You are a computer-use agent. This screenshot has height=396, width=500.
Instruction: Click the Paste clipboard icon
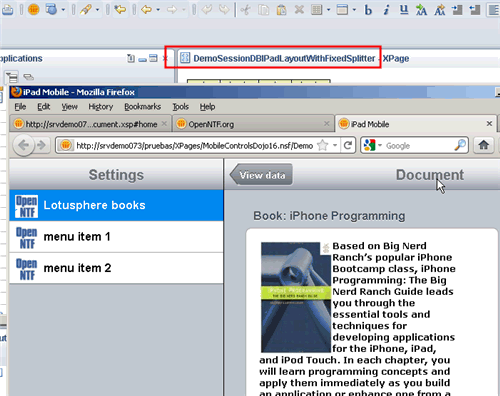pyautogui.click(x=282, y=10)
